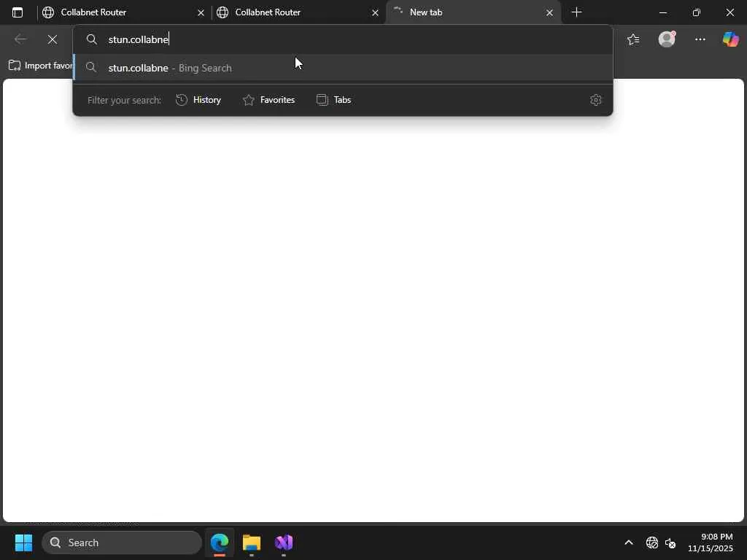The height and width of the screenshot is (560, 747).
Task: Minimize the Edge browser window
Action: (662, 13)
